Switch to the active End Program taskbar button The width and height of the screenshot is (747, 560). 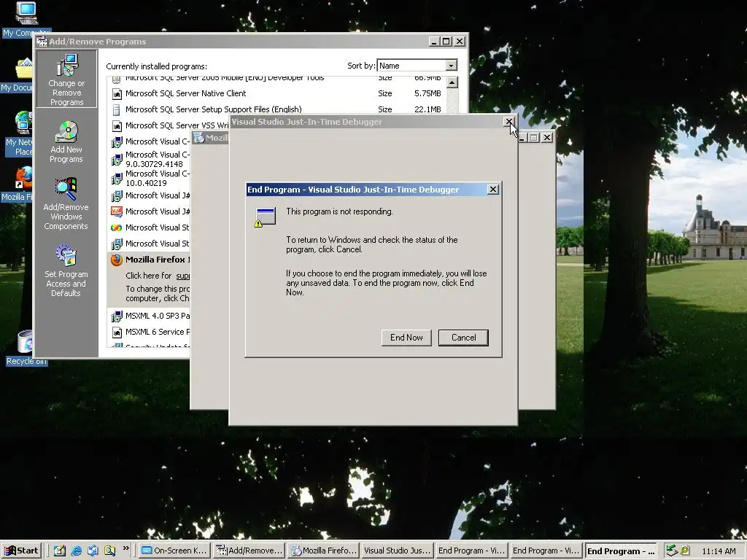(x=621, y=551)
